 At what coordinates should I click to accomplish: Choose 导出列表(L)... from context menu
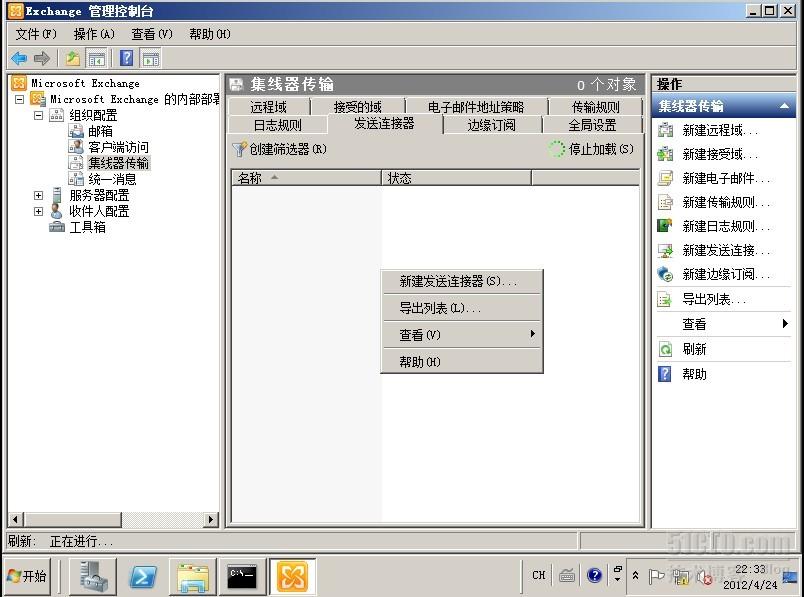(462, 308)
